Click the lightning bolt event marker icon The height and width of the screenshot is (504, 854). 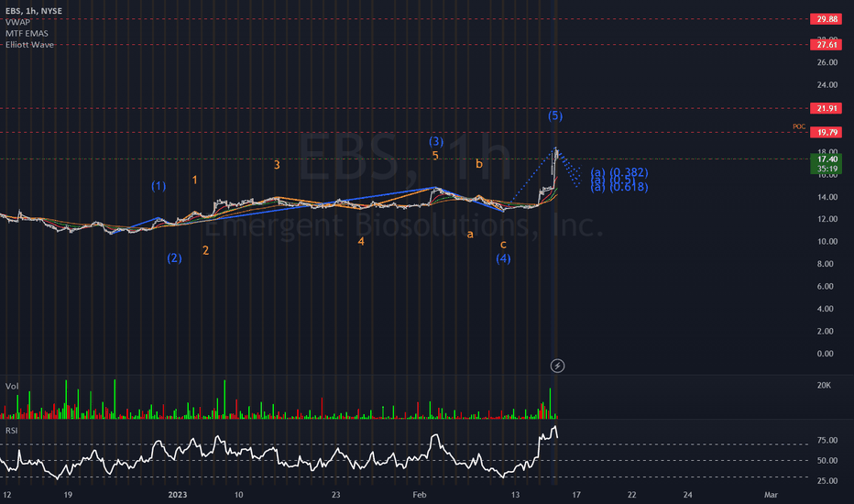point(557,366)
